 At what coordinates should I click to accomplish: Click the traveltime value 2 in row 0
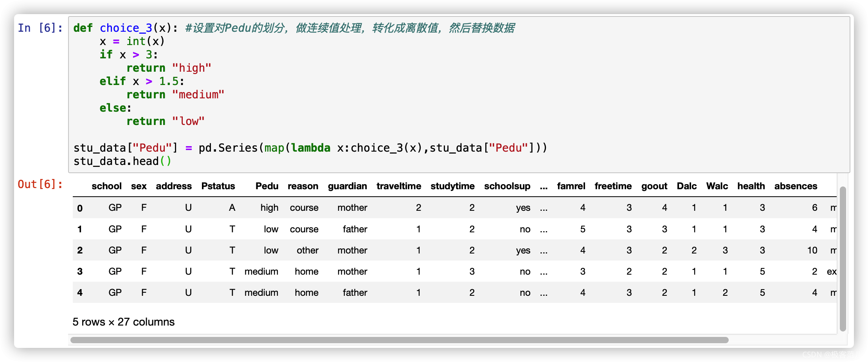coord(418,208)
